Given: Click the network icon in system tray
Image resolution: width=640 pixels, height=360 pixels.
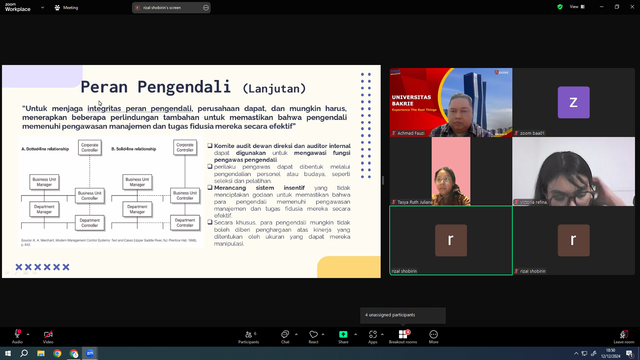Looking at the screenshot, I should tap(584, 353).
